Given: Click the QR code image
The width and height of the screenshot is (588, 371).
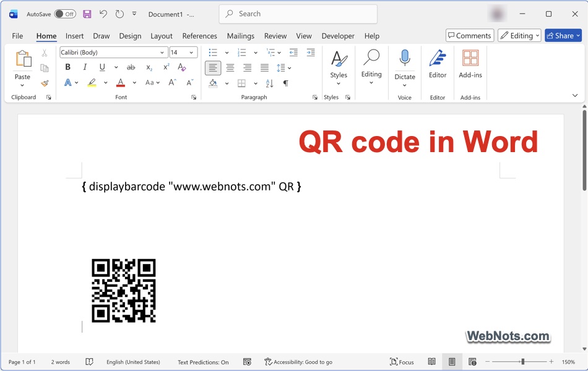Looking at the screenshot, I should pos(124,291).
